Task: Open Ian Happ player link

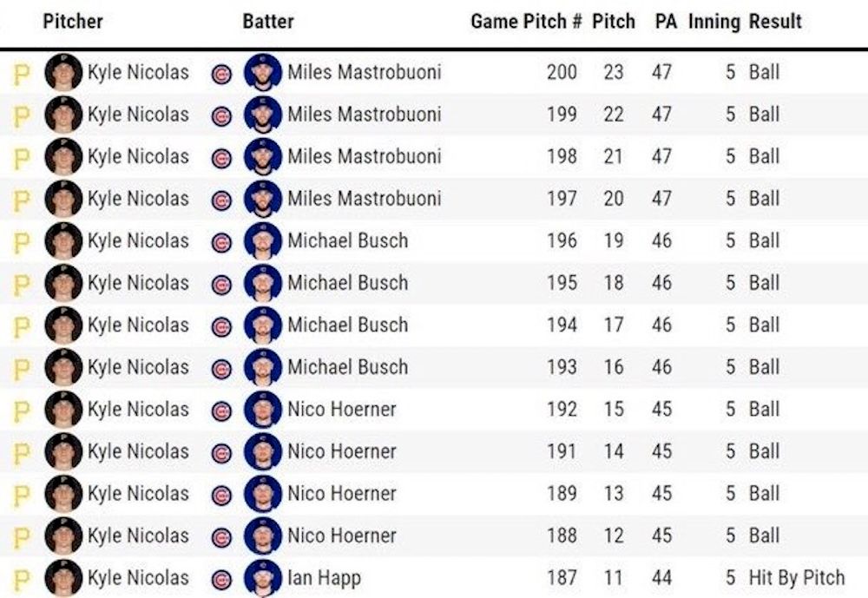Action: [325, 579]
